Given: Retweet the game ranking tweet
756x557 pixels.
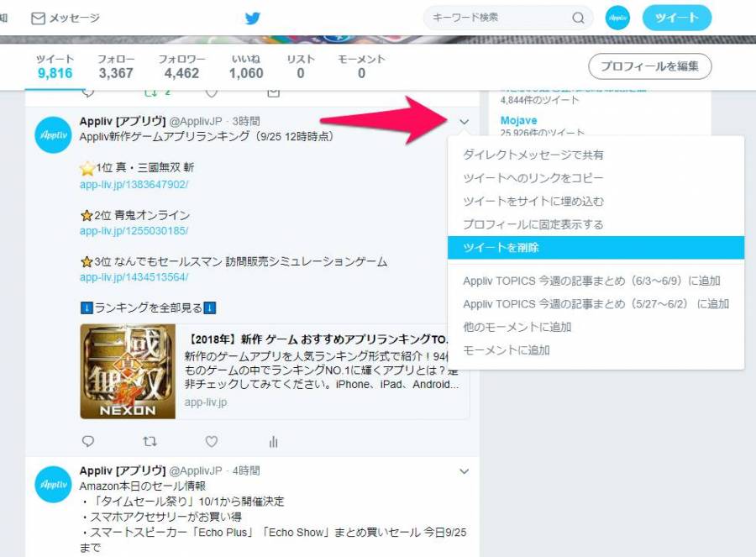Looking at the screenshot, I should (x=150, y=441).
